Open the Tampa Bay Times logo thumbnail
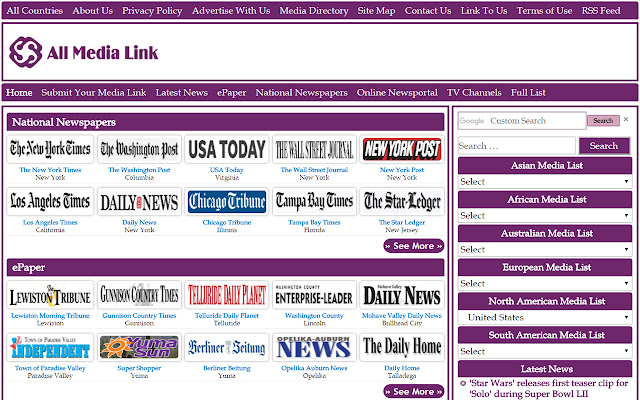 tap(314, 202)
